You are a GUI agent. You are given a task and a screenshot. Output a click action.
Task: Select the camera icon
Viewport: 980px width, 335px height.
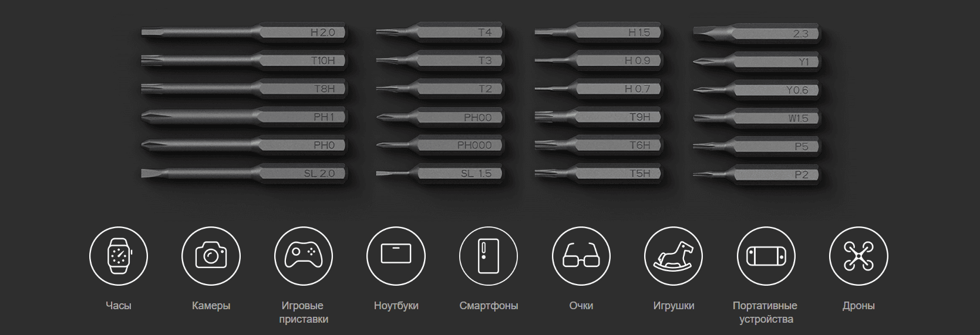tap(211, 256)
